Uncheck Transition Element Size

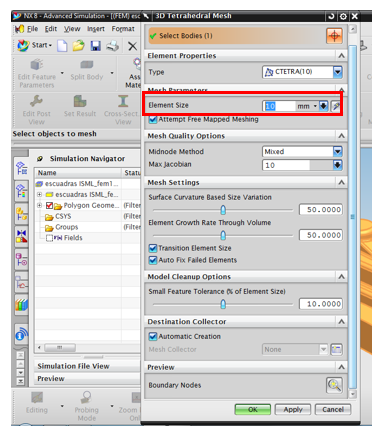coord(153,248)
